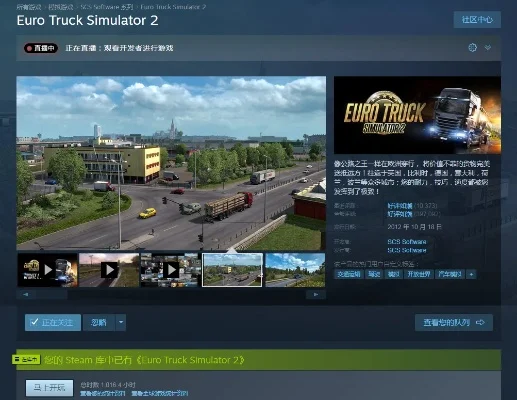Click the SCS Software developer link
This screenshot has width=517, height=400.
(x=407, y=241)
